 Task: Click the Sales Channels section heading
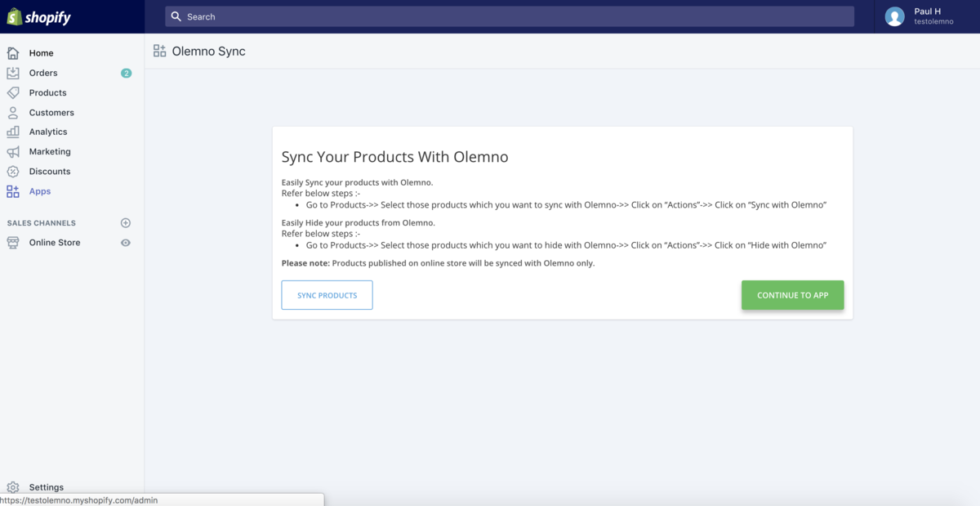coord(42,223)
